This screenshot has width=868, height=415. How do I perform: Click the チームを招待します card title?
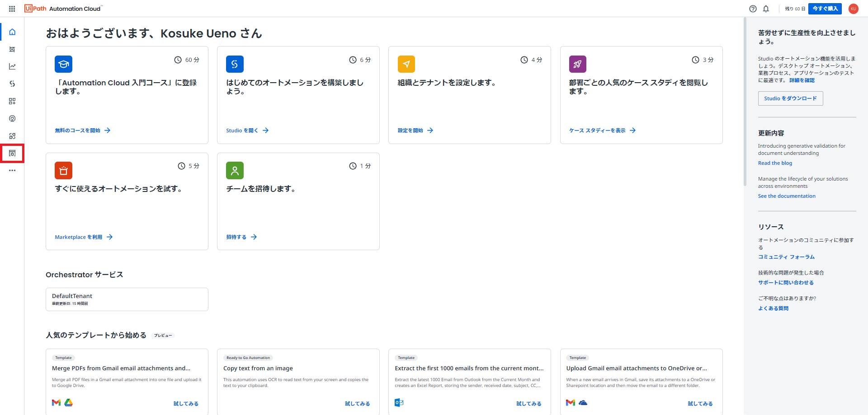point(261,189)
